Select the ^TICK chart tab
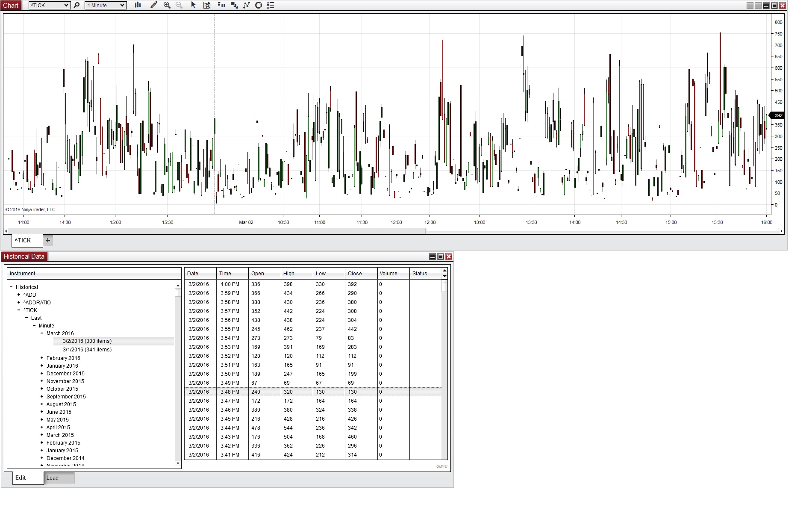 tap(27, 240)
